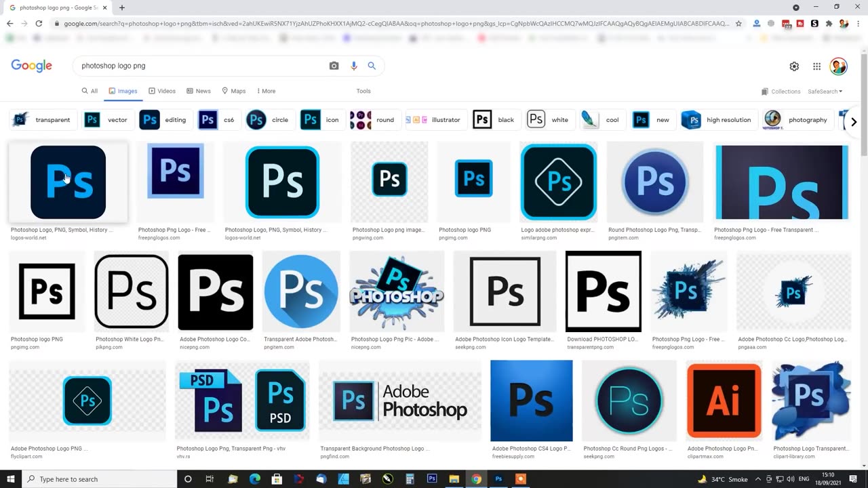The width and height of the screenshot is (868, 488).
Task: Open Chrome tab search dropdown arrow
Action: [796, 7]
